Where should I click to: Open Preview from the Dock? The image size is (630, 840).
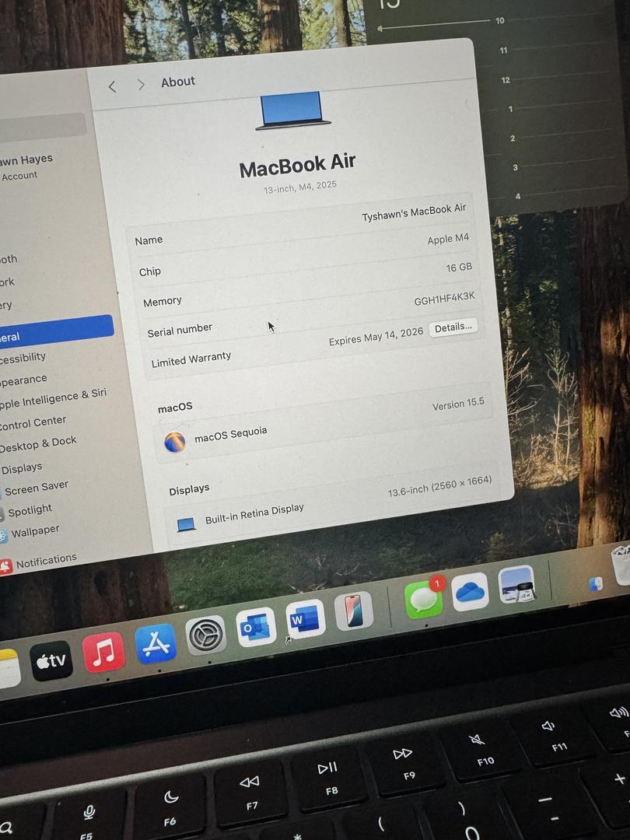[516, 584]
